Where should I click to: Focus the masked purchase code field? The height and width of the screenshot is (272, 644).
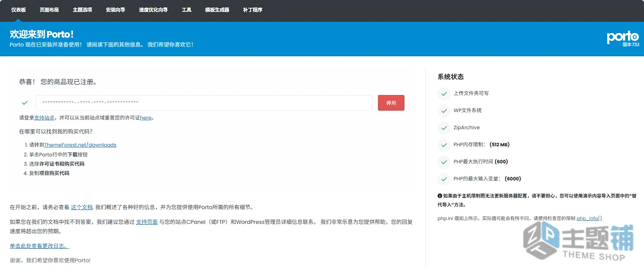pyautogui.click(x=204, y=103)
